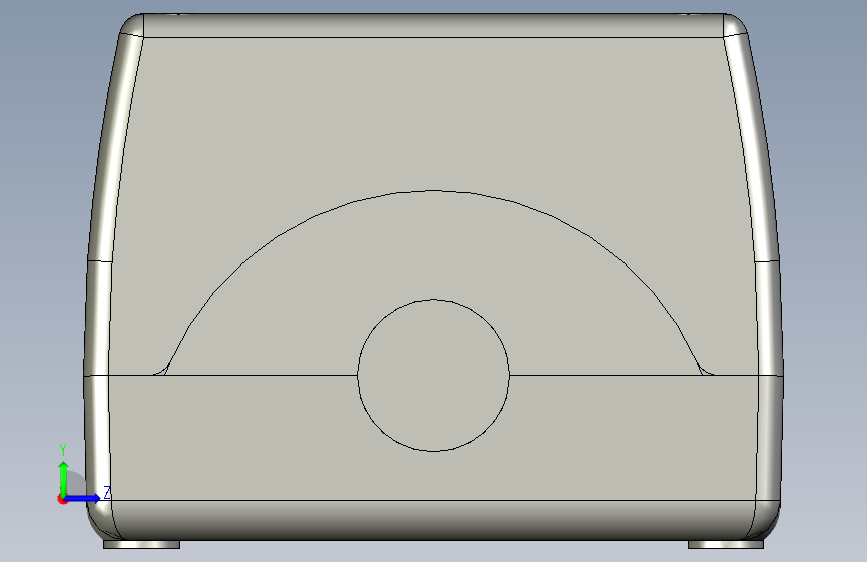
Task: Select the circular face at model center
Action: [x=433, y=376]
